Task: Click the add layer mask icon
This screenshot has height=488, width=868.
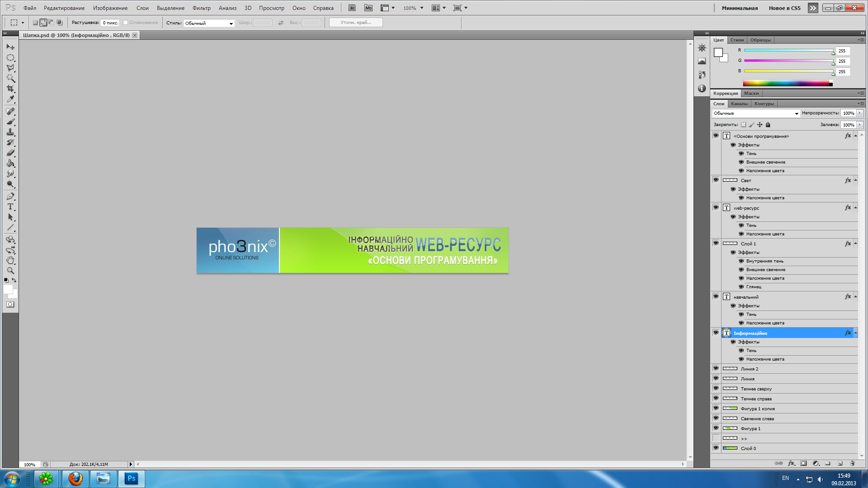Action: (x=803, y=463)
